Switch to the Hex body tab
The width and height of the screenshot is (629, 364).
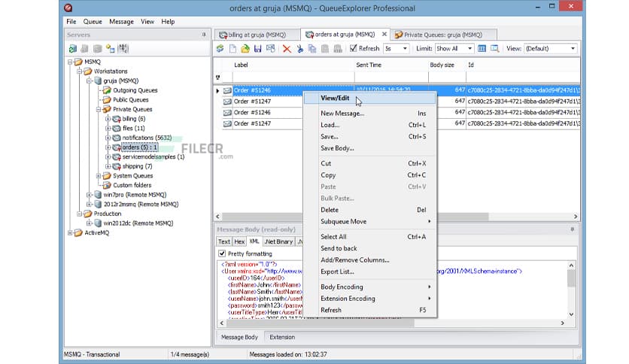tap(239, 241)
